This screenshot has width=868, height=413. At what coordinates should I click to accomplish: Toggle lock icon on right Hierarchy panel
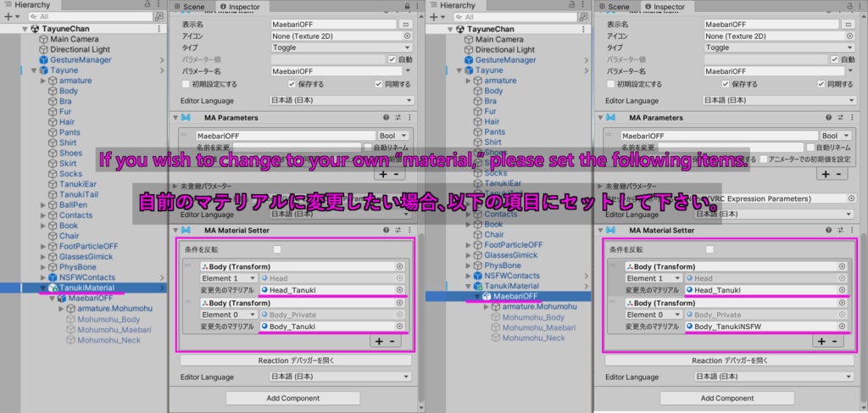pos(572,4)
